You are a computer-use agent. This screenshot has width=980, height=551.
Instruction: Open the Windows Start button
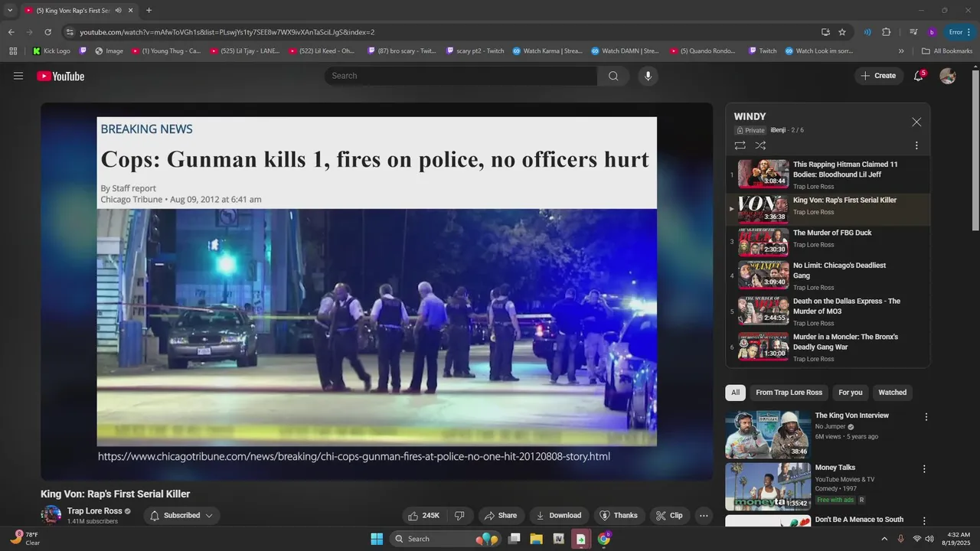pyautogui.click(x=377, y=539)
